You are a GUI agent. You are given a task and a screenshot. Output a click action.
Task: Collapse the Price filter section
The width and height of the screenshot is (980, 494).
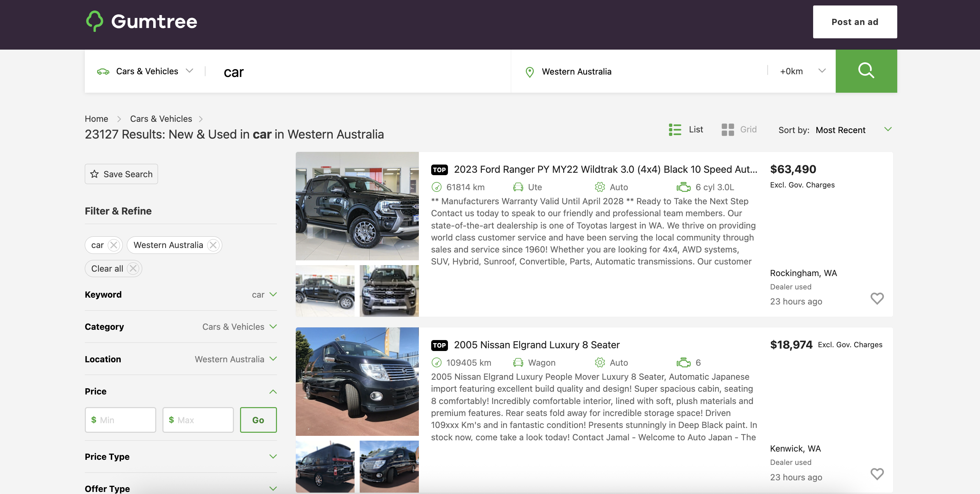273,391
